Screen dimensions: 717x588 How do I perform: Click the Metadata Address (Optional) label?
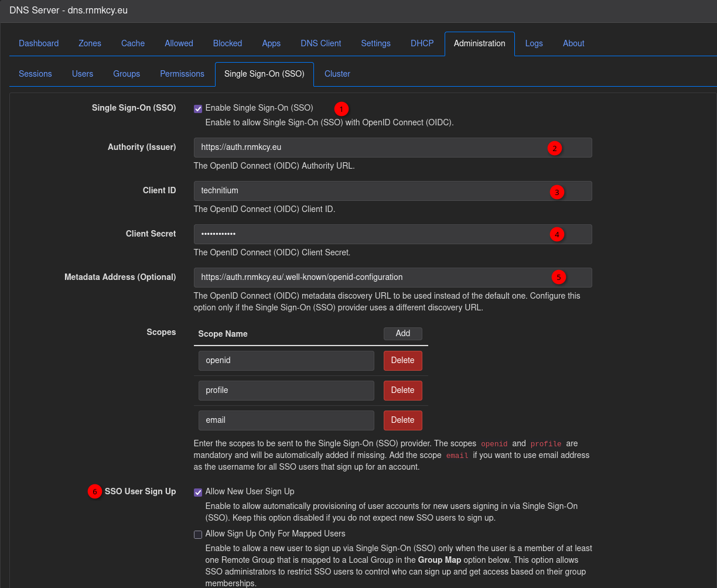(120, 277)
